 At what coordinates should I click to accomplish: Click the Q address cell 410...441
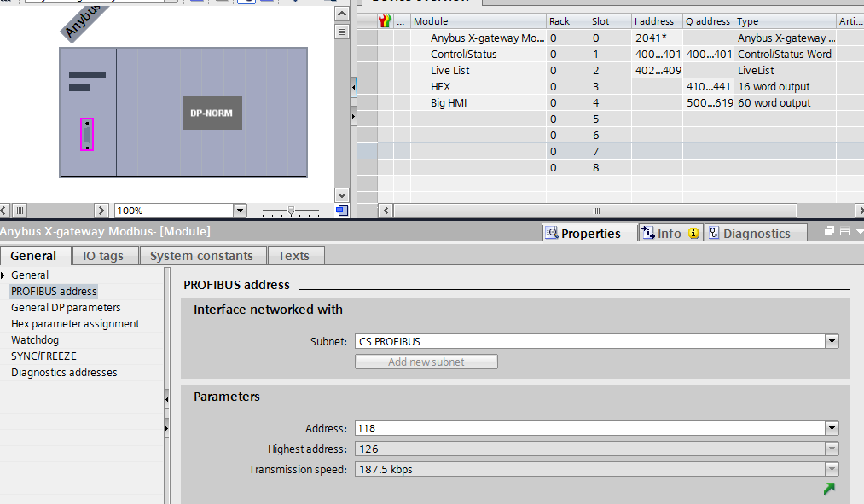click(709, 86)
